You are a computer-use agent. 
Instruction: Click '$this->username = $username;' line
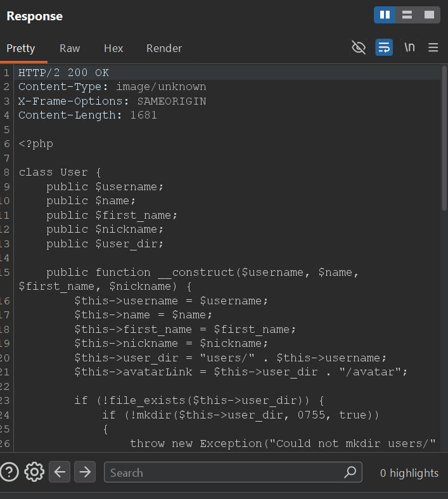[x=171, y=301]
